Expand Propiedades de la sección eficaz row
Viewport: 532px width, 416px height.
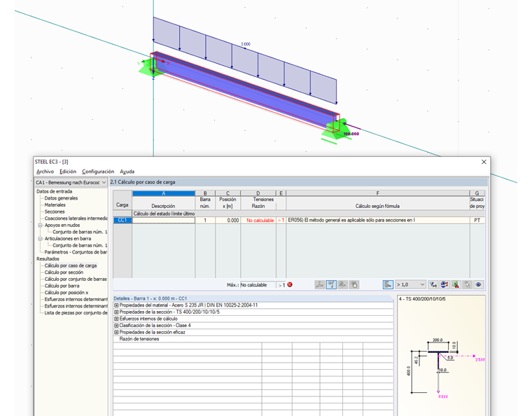tap(116, 333)
